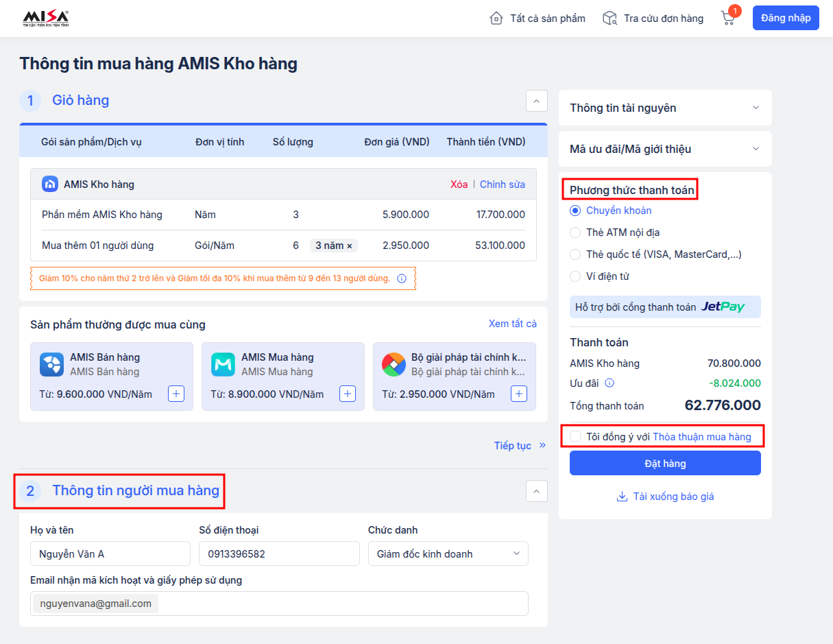The width and height of the screenshot is (833, 644).
Task: Tick the Tôi đồng ý agreement checkbox
Action: 575,437
